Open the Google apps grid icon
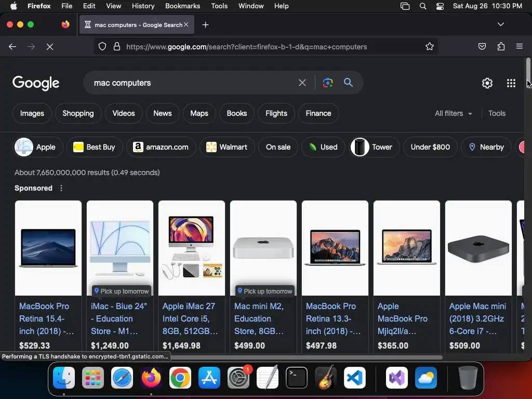Image resolution: width=532 pixels, height=399 pixels. tap(511, 83)
